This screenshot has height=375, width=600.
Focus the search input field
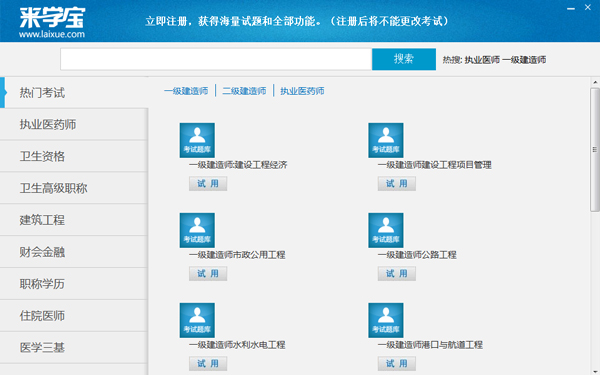216,59
